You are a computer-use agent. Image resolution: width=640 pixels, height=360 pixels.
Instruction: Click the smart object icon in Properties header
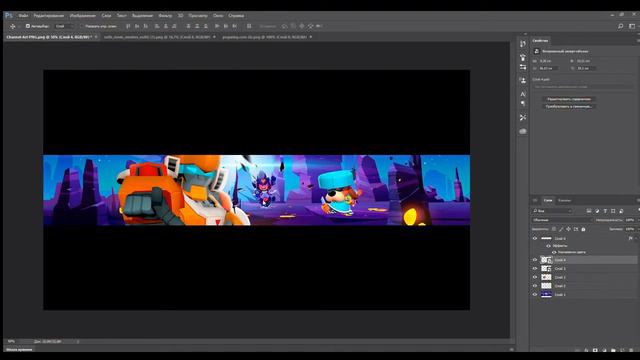click(x=537, y=51)
